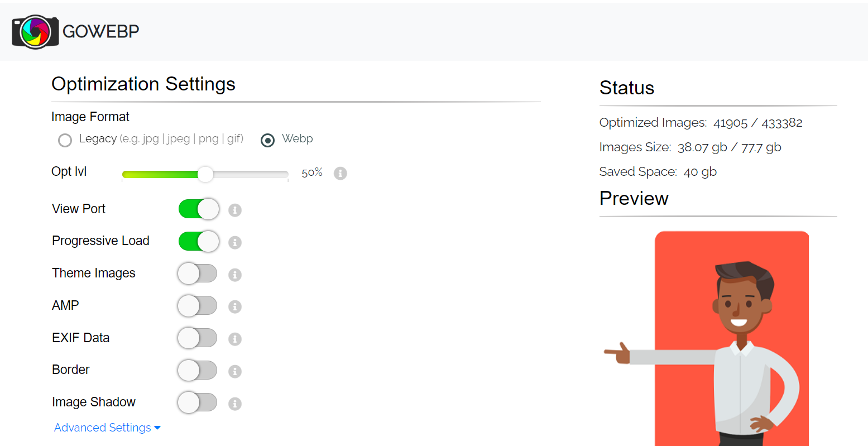Screen dimensions: 868x446
Task: Click the View Port info icon
Action: pos(235,210)
